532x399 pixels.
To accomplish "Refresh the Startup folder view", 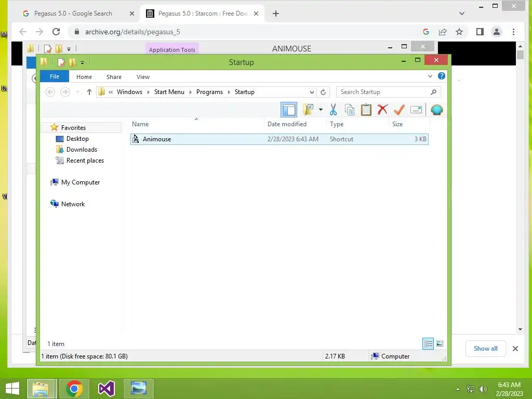I will pyautogui.click(x=323, y=92).
